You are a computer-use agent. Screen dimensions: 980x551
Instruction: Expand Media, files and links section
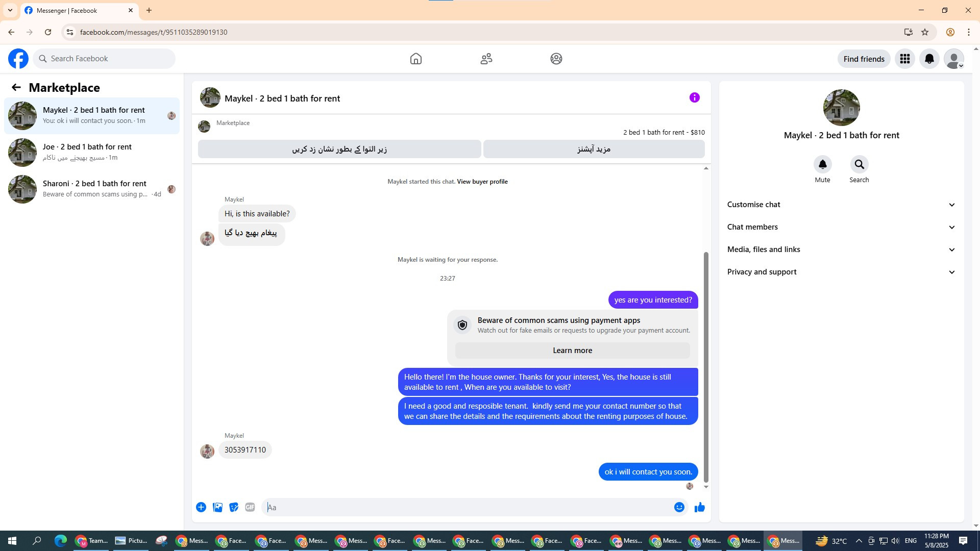(x=841, y=249)
